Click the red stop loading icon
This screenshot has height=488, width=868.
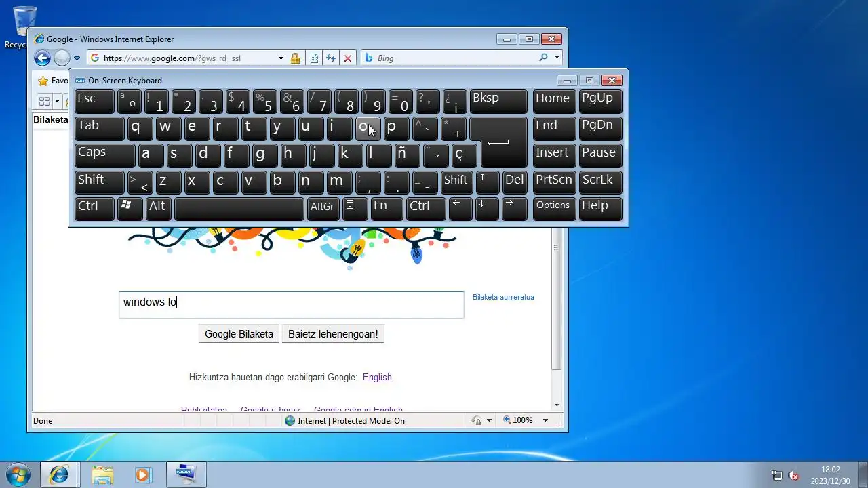click(348, 58)
